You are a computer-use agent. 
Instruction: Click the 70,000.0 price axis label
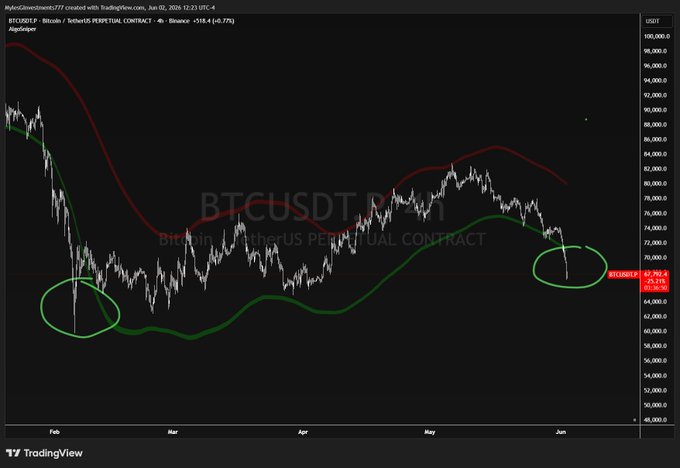[656, 258]
